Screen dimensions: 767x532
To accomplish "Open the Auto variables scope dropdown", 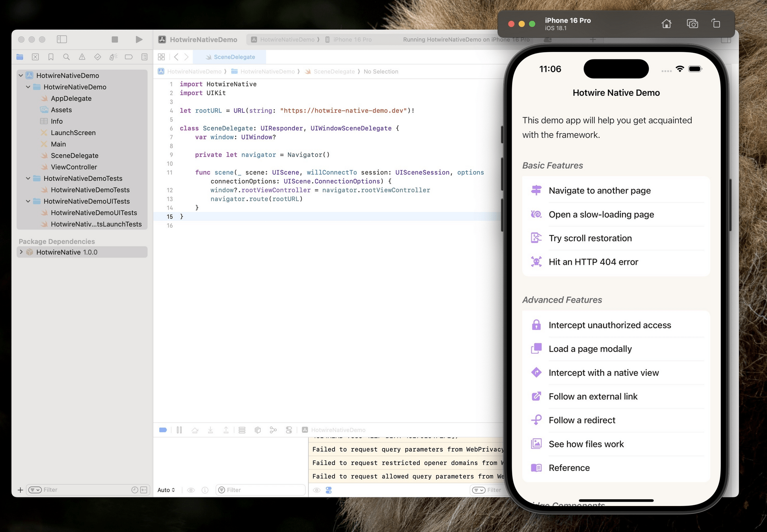I will click(x=166, y=490).
